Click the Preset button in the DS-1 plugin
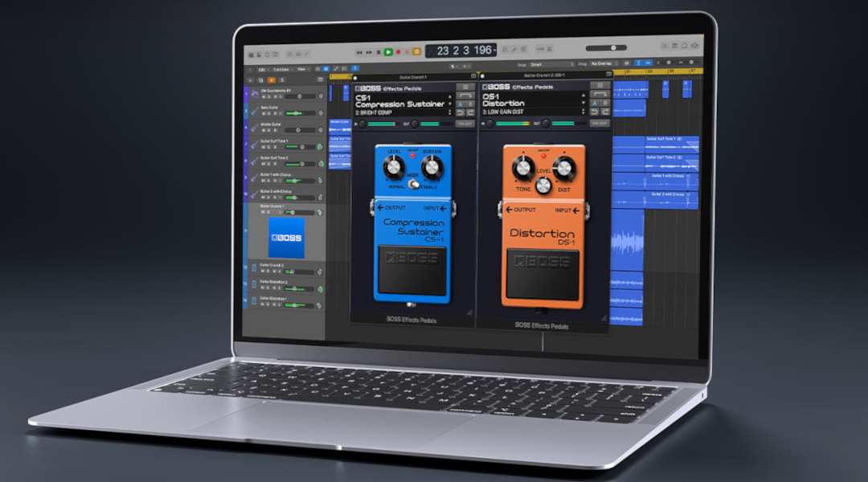Viewport: 868px width, 482px height. 600,124
